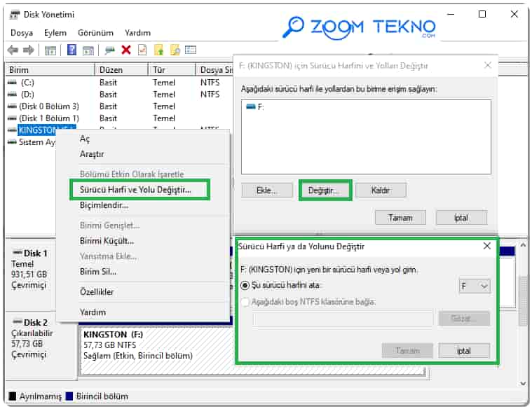
Task: Click the drive icon of Disk 0 Bölüm 3
Action: coord(12,106)
